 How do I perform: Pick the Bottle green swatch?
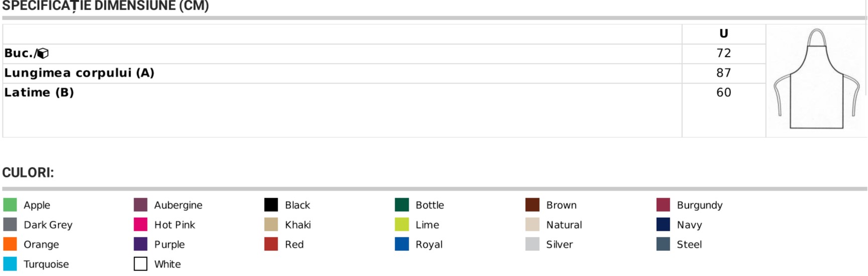(x=402, y=205)
